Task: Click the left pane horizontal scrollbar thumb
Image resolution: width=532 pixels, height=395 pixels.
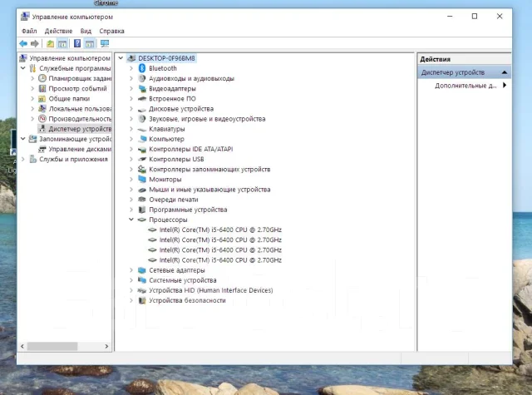Action: point(52,347)
